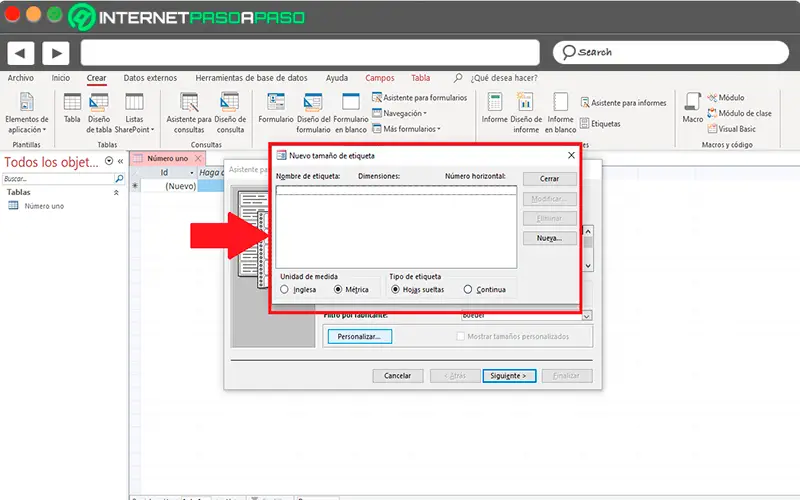
Task: Create a Formulario en blanco
Action: tap(351, 113)
